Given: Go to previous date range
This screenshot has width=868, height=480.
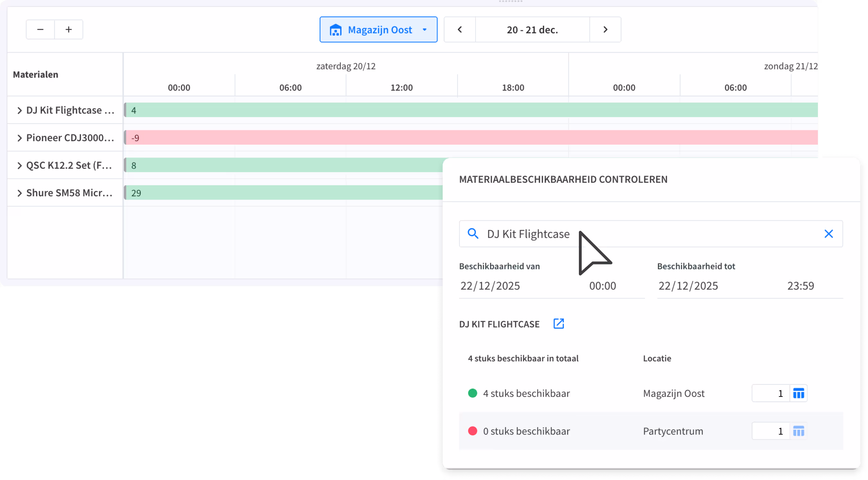Looking at the screenshot, I should tap(460, 30).
